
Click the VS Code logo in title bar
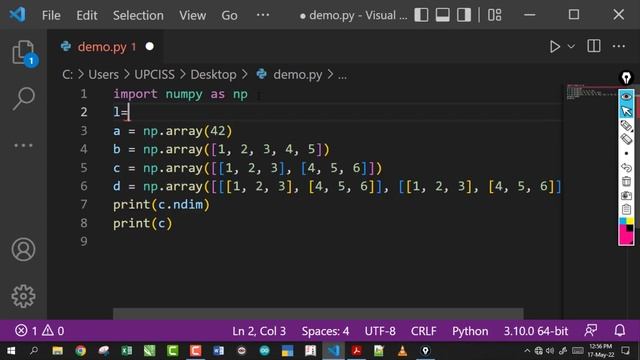(x=18, y=15)
